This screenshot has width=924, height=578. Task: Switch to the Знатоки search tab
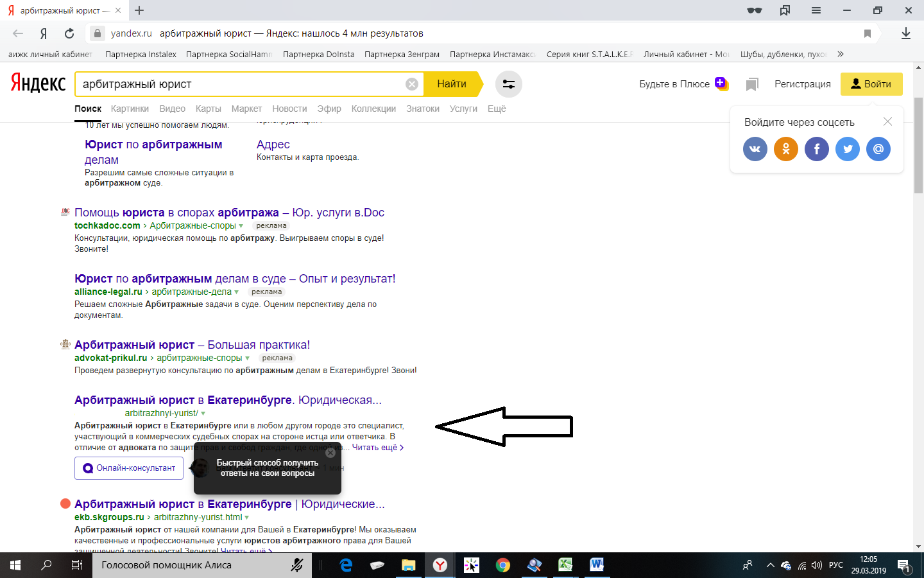[423, 109]
